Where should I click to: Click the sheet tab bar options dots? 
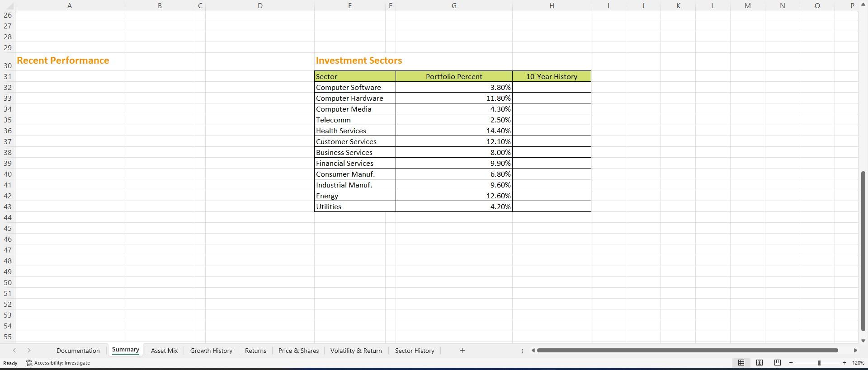point(522,351)
